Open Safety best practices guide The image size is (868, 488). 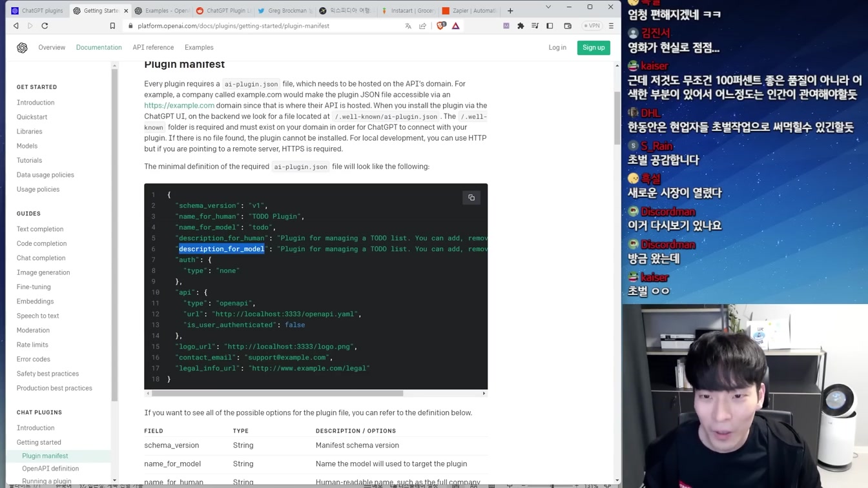(48, 374)
